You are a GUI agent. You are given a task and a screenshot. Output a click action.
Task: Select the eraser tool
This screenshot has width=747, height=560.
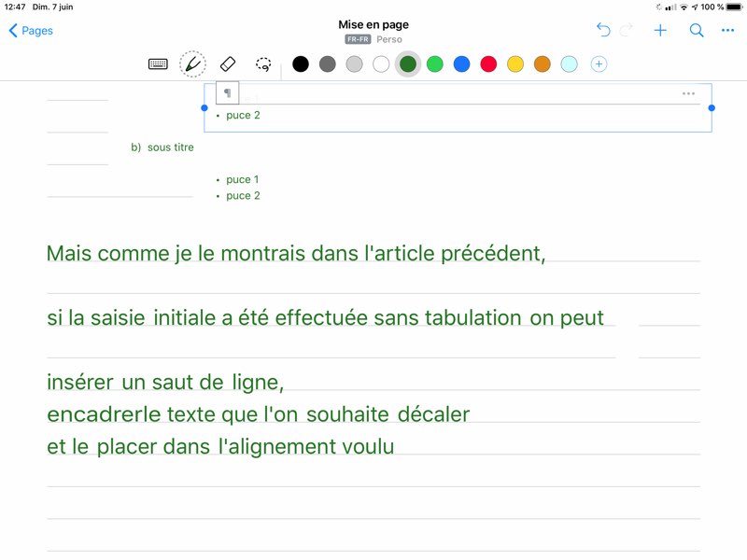(x=228, y=64)
